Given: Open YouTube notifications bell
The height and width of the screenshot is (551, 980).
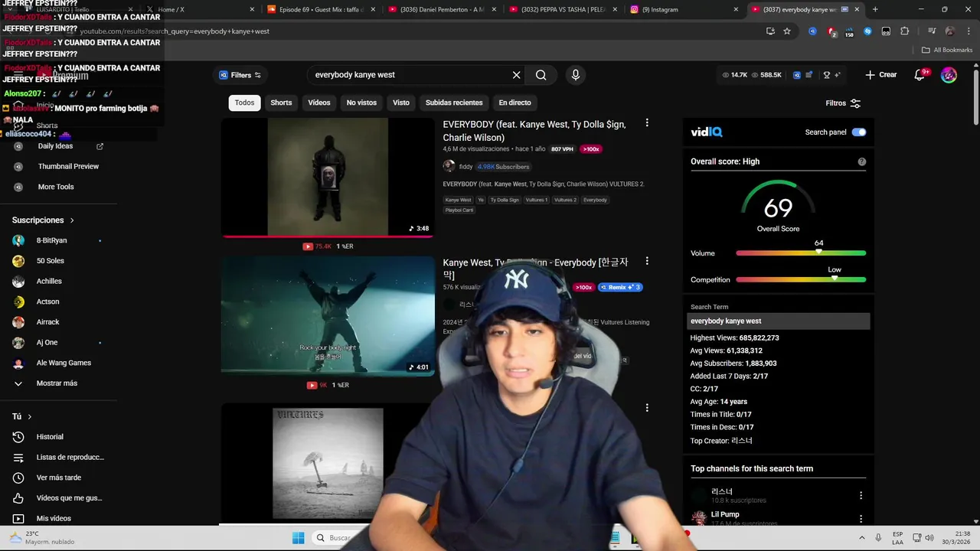Looking at the screenshot, I should point(920,75).
